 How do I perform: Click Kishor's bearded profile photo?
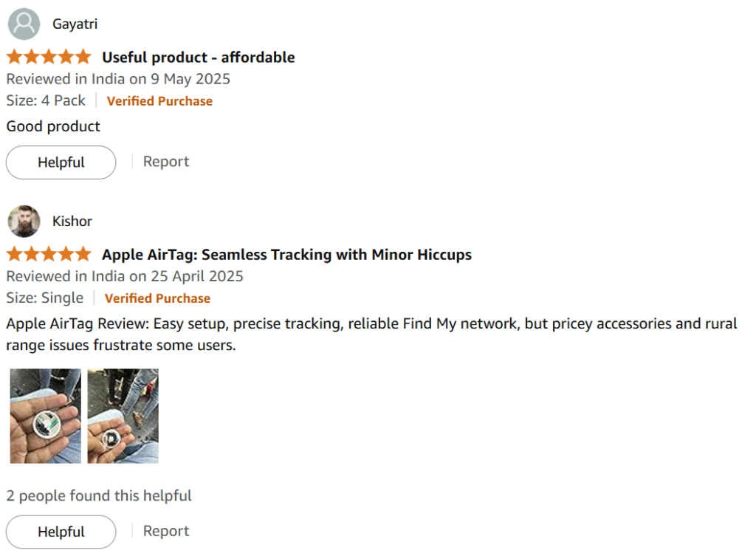tap(24, 221)
